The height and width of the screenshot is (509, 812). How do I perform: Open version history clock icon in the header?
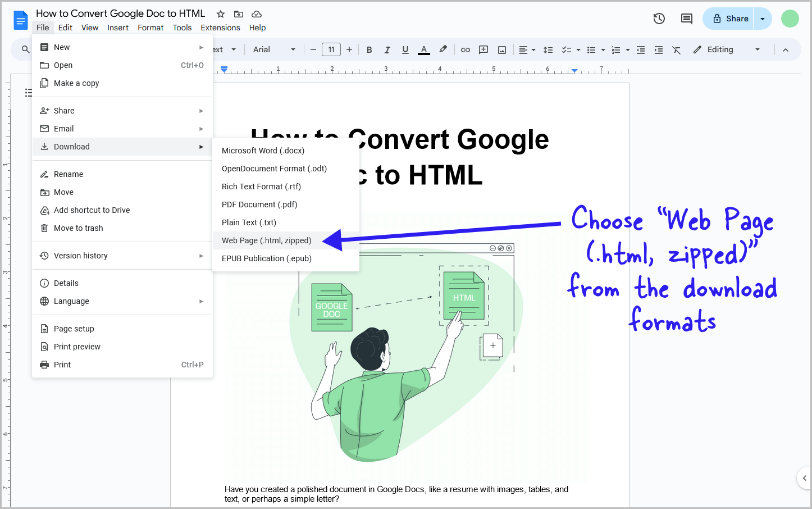pos(659,19)
